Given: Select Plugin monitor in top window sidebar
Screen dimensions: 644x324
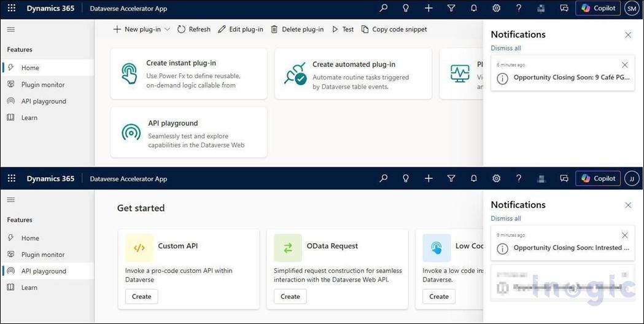Looking at the screenshot, I should pos(47,85).
